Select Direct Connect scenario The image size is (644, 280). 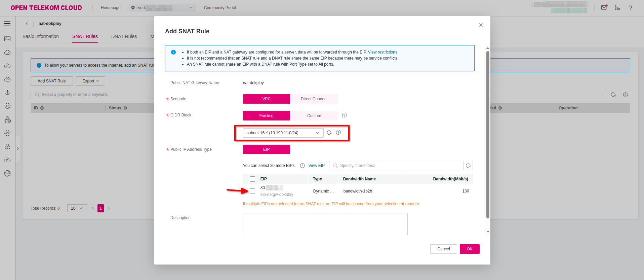314,99
